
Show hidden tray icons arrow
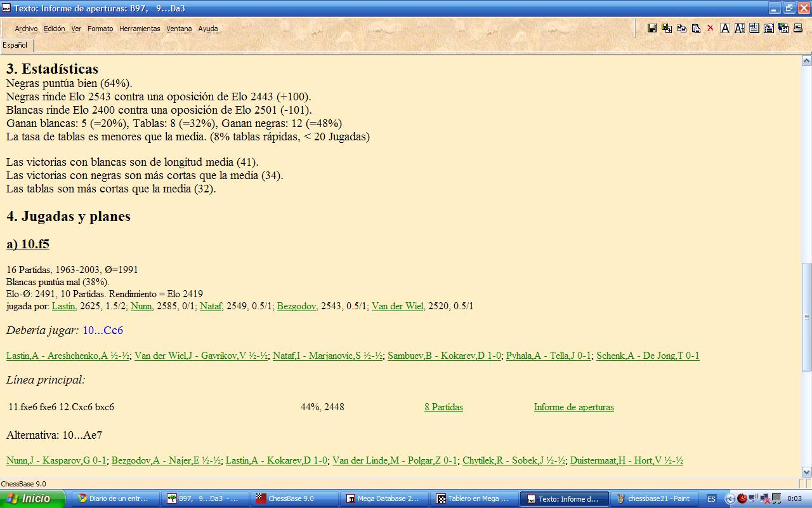(x=730, y=498)
